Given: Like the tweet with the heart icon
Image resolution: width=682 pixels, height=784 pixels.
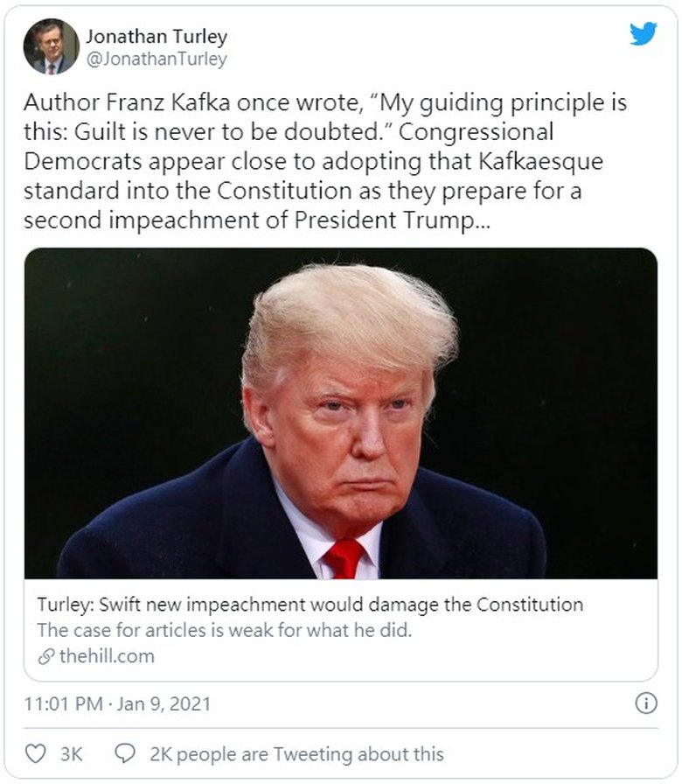Looking at the screenshot, I should [36, 753].
